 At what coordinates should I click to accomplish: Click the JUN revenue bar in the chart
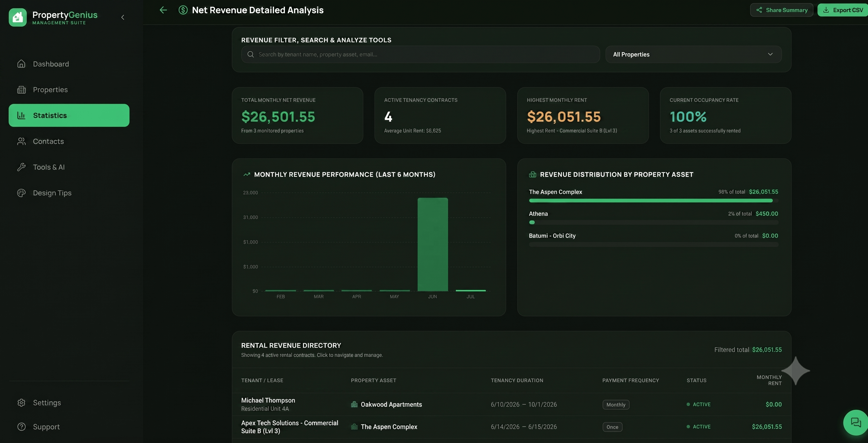(433, 244)
